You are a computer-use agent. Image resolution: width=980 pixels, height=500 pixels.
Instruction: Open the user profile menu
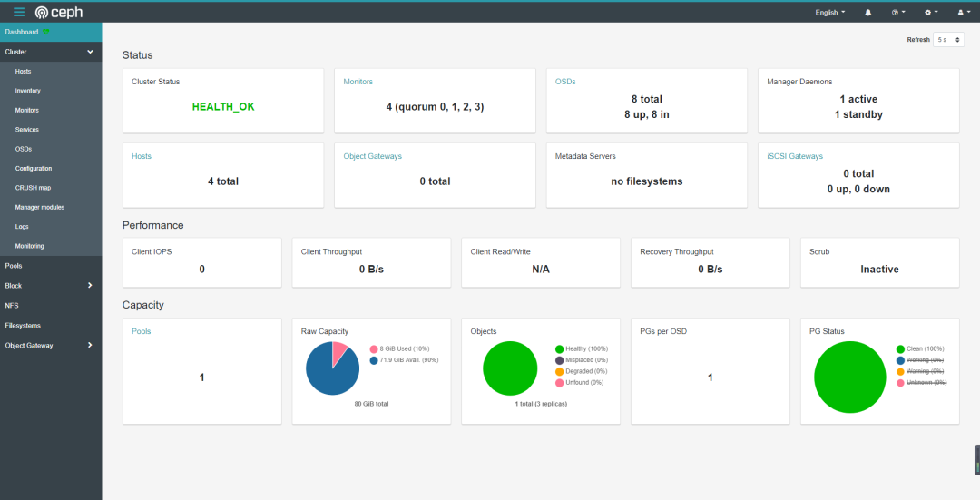[964, 13]
